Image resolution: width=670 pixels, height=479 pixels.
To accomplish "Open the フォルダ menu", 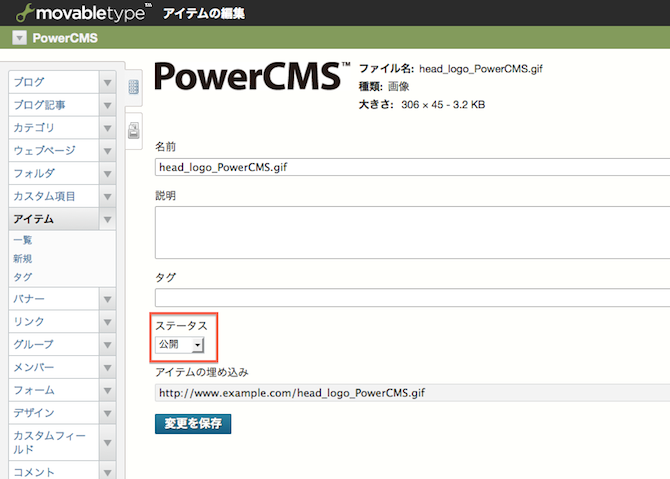I will click(54, 173).
